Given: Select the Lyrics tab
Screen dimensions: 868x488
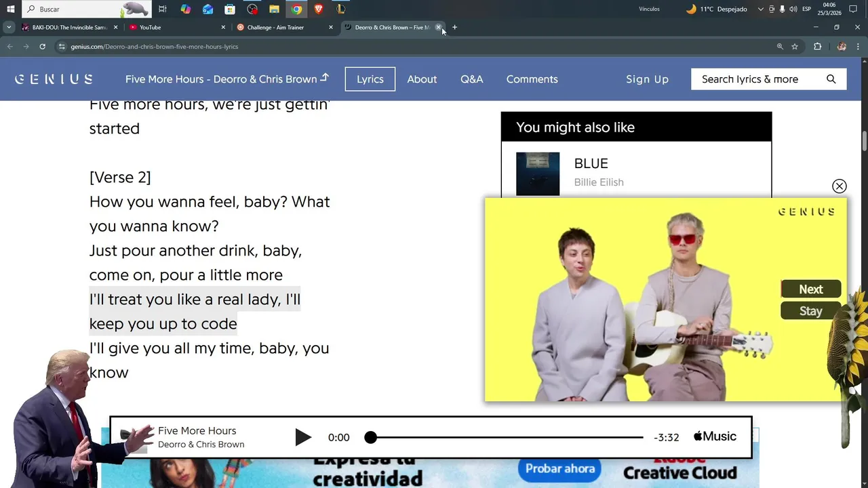Looking at the screenshot, I should tap(370, 79).
